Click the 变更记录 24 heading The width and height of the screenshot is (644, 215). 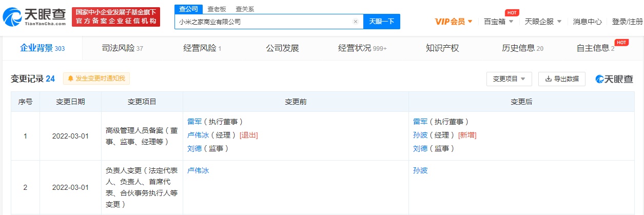click(33, 79)
